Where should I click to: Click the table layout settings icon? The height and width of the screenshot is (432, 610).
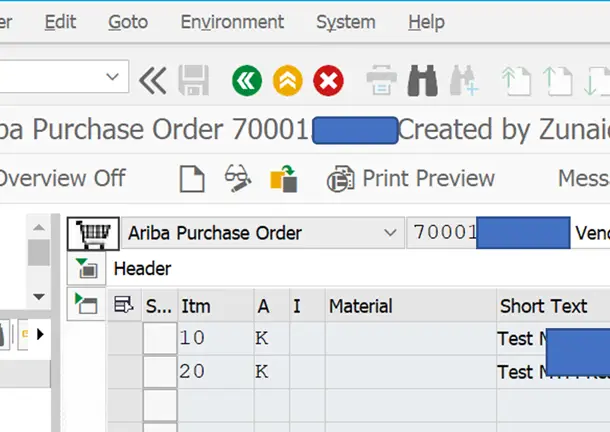(124, 305)
